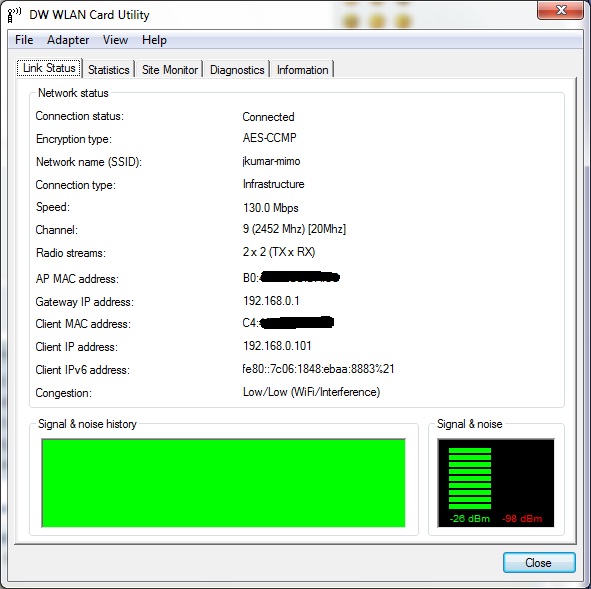This screenshot has width=591, height=589.
Task: Click the Radio streams: label
Action: (71, 253)
